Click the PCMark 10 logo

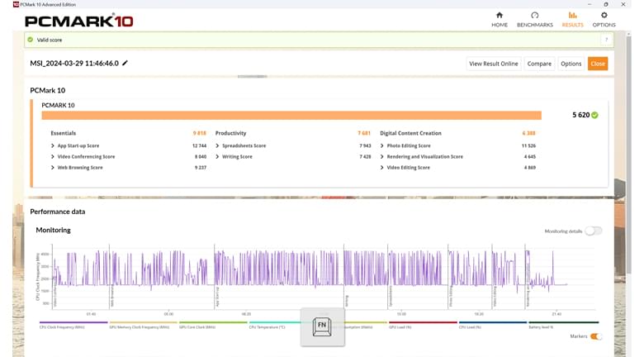pyautogui.click(x=79, y=21)
